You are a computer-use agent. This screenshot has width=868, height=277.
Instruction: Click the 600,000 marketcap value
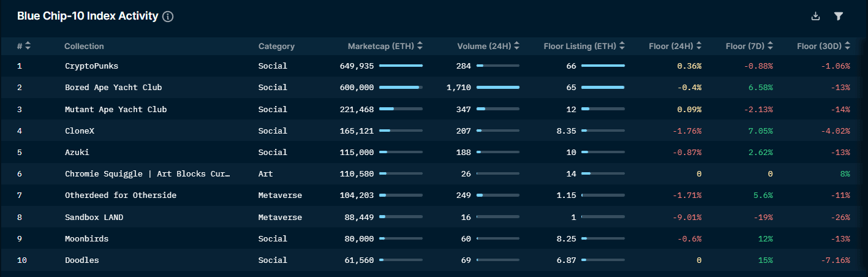click(357, 88)
